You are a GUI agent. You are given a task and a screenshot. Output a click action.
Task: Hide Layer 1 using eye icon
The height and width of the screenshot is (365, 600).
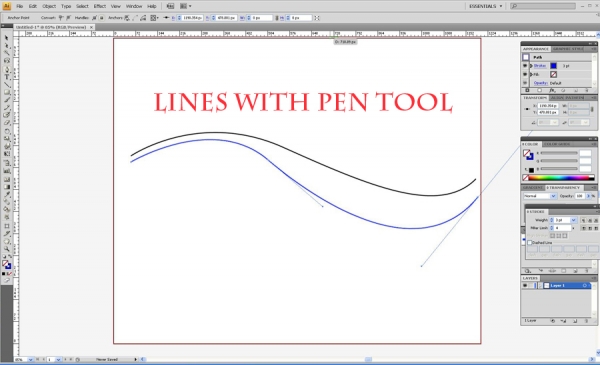tap(525, 285)
